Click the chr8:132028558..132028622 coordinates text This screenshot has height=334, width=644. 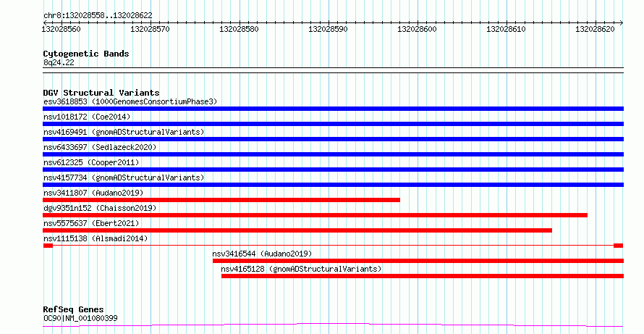click(x=98, y=16)
